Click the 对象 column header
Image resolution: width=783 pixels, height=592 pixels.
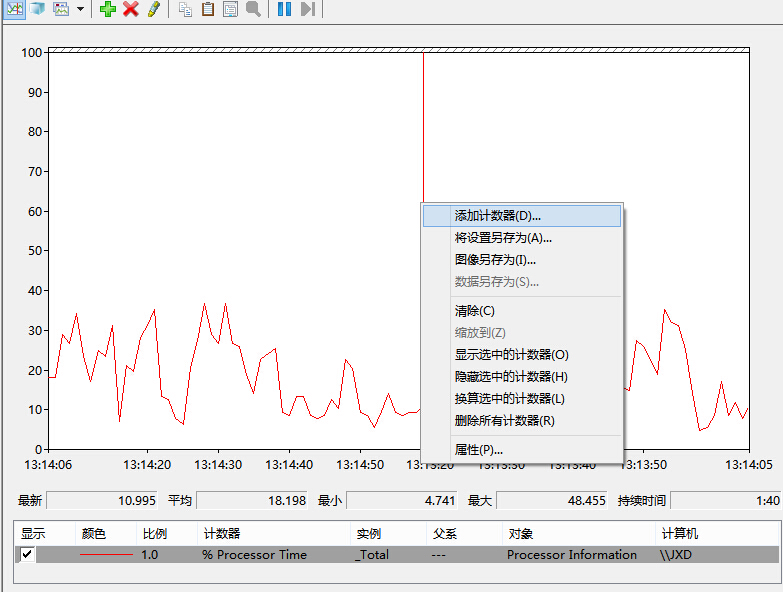pos(579,534)
